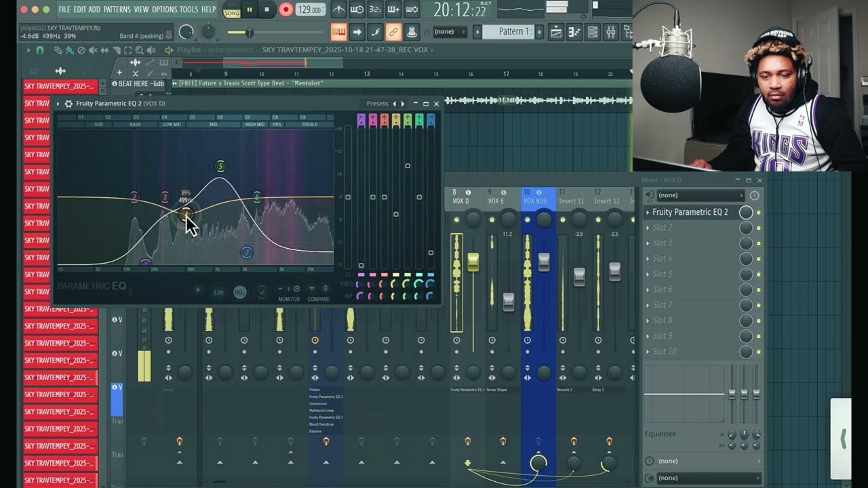This screenshot has width=868, height=488.
Task: Select EQ band 6 node
Action: (256, 197)
